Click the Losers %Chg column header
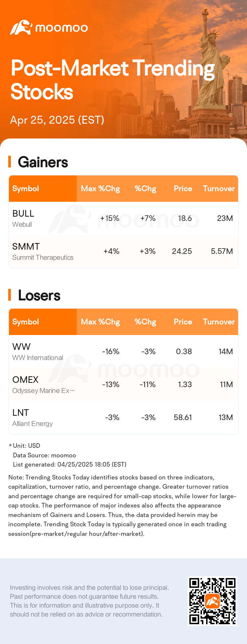Screen dimensions: 247x644 point(145,322)
